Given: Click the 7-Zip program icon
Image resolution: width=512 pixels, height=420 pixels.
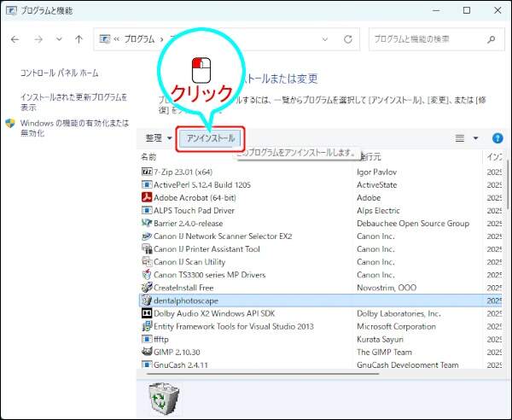Looking at the screenshot, I should click(146, 172).
